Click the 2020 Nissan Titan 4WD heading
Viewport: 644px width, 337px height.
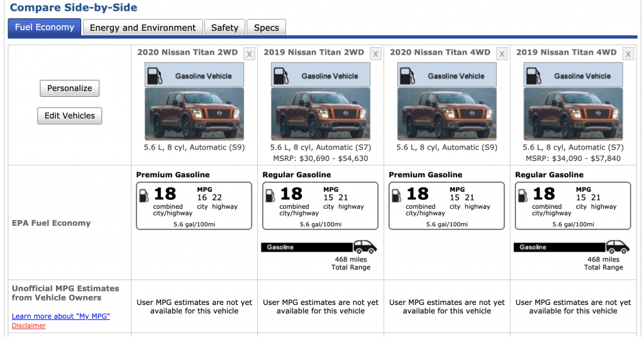pos(440,52)
